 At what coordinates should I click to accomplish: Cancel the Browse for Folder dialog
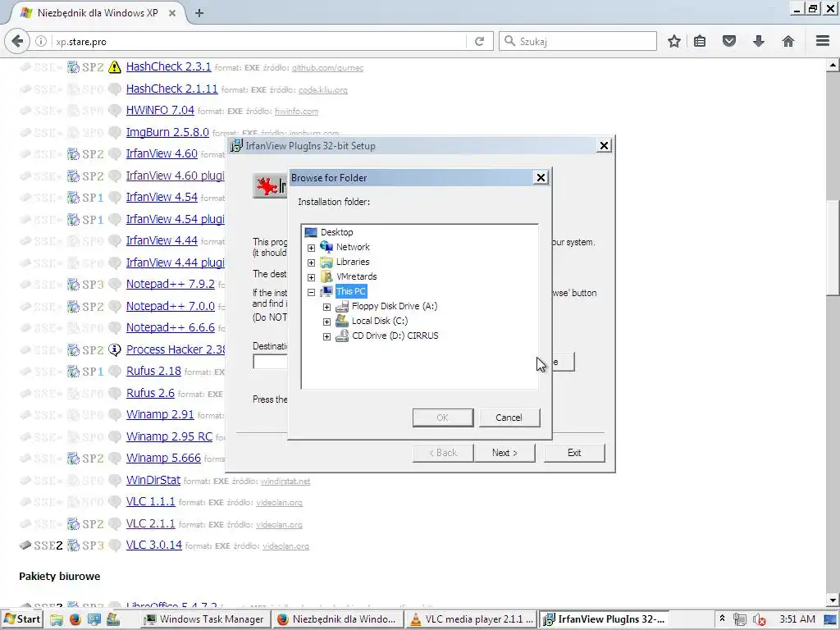pos(509,418)
